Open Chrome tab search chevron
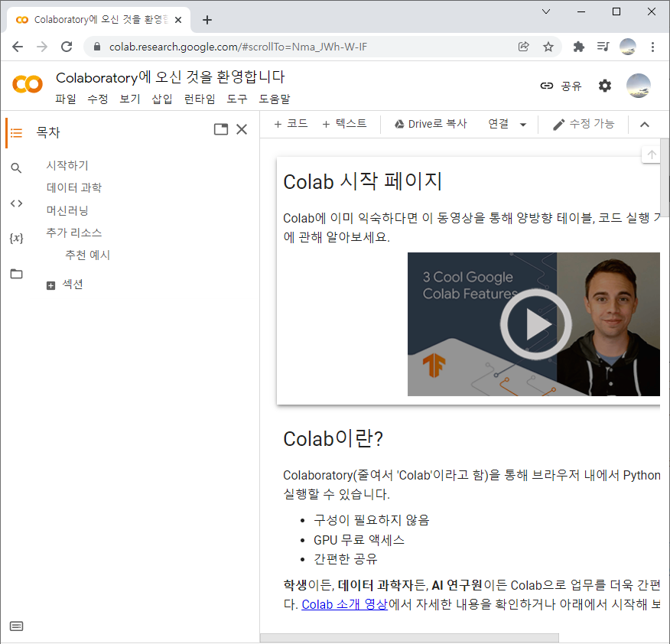The image size is (670, 644). click(x=546, y=11)
